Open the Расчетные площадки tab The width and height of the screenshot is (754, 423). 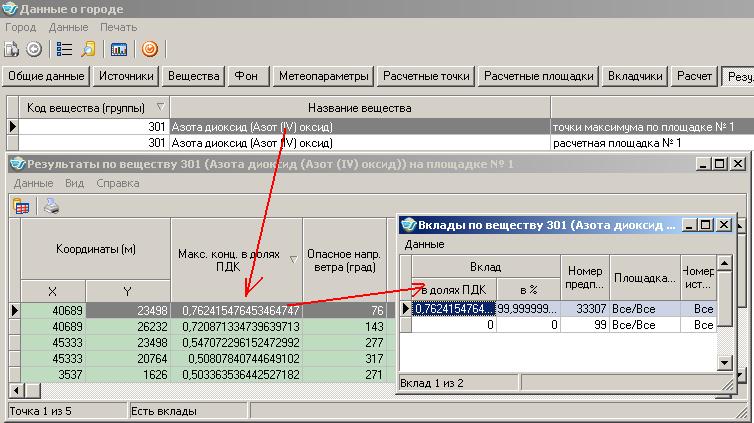(x=540, y=76)
